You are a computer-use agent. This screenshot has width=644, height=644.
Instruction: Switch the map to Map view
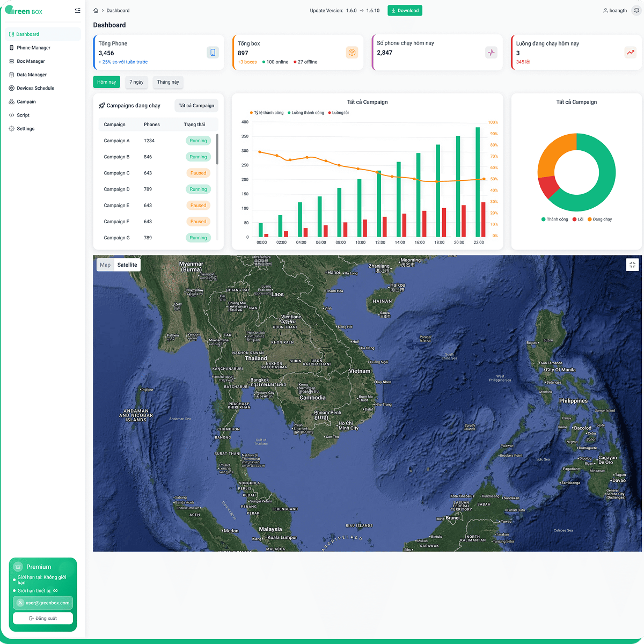click(x=105, y=265)
